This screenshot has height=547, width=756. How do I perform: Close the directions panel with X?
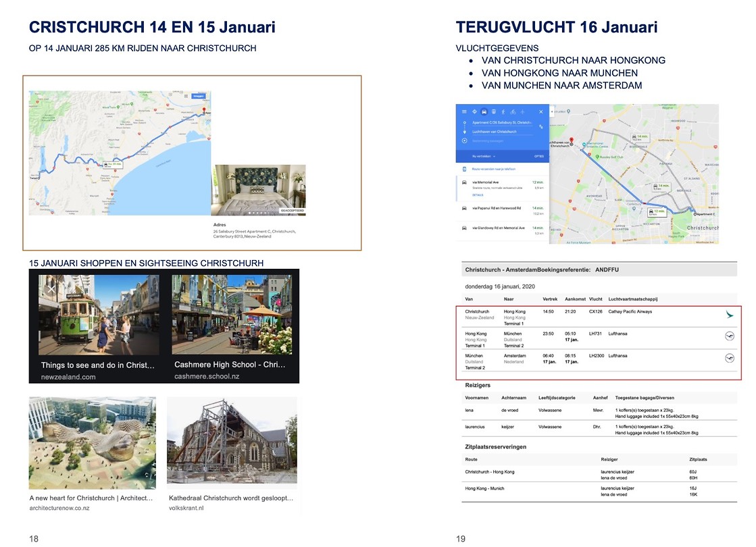[x=541, y=112]
